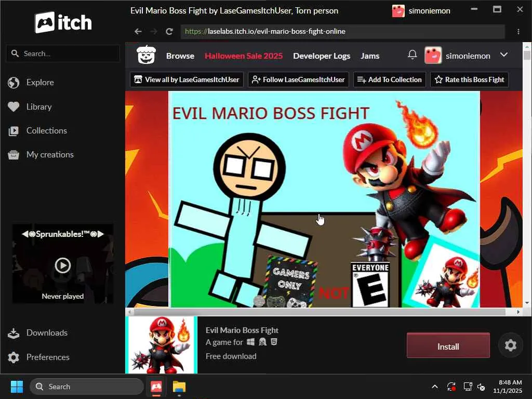Open the Browse page link
Viewport: 532px width, 399px height.
[180, 56]
